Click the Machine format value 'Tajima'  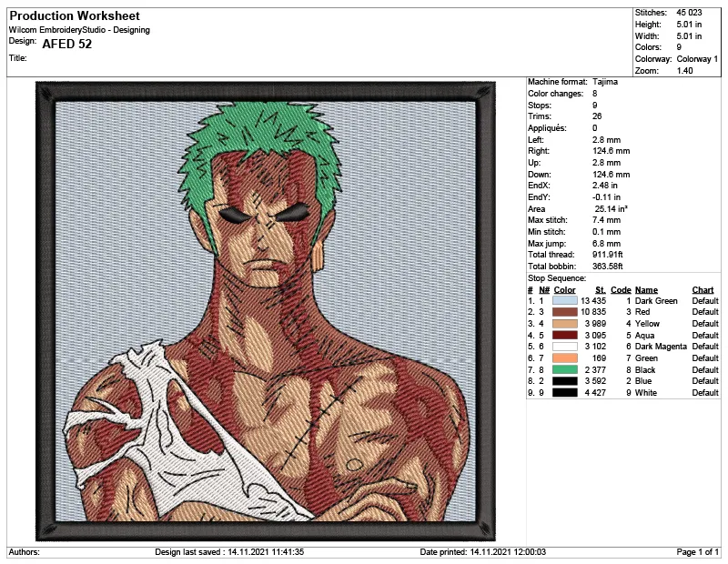click(605, 82)
